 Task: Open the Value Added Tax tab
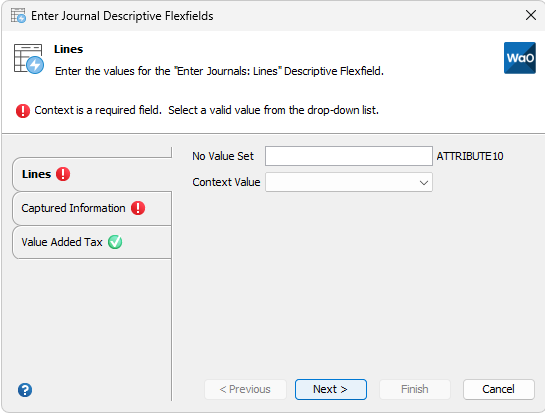pyautogui.click(x=92, y=242)
